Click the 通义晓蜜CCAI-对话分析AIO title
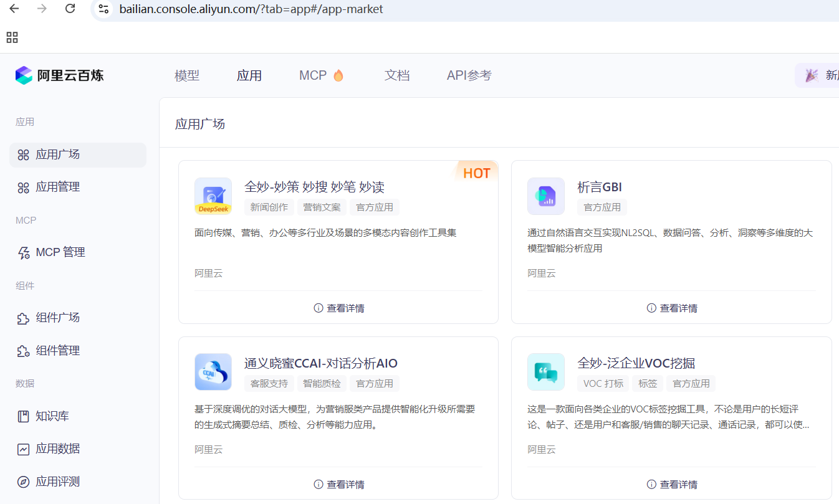This screenshot has height=504, width=839. tap(321, 363)
